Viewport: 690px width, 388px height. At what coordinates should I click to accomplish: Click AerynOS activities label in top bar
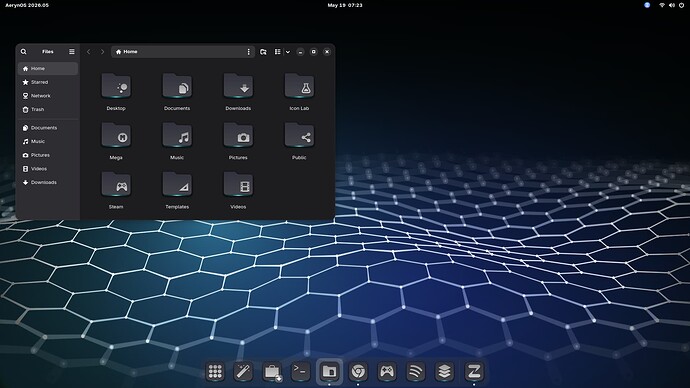coord(27,5)
